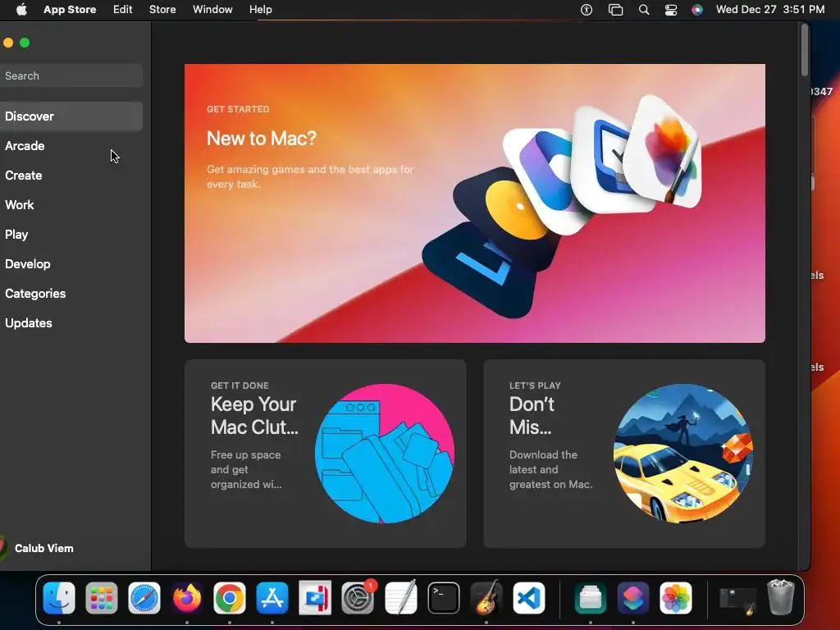This screenshot has height=630, width=840.
Task: Open Finder from the Dock
Action: tap(59, 598)
